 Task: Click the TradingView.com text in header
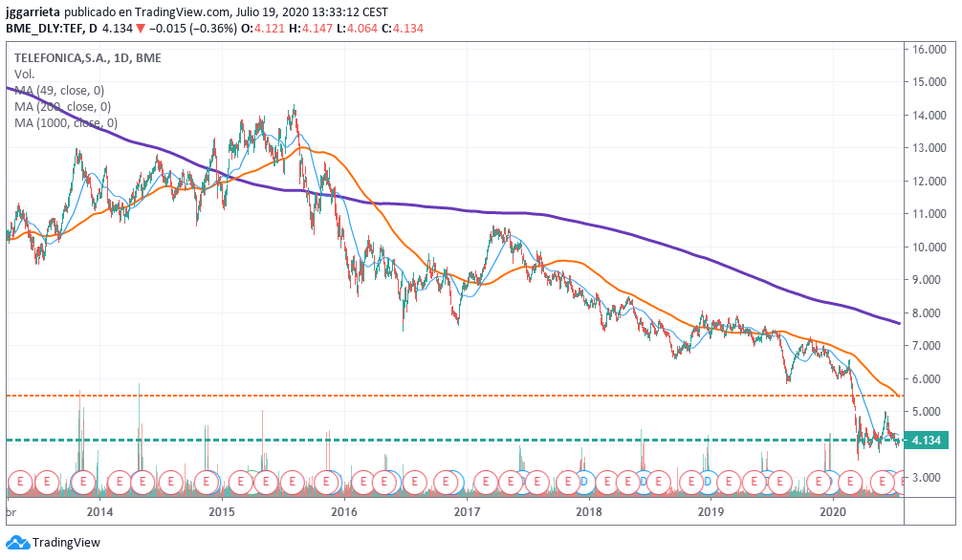click(183, 12)
